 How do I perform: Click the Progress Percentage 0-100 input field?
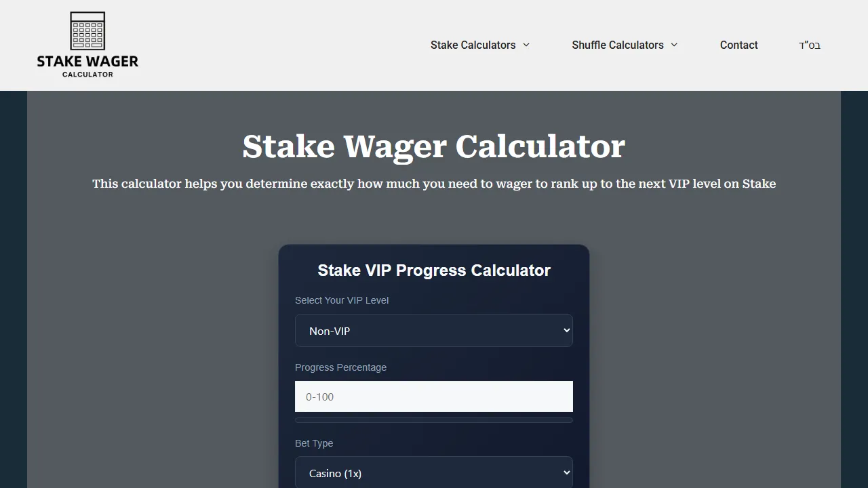click(x=434, y=396)
